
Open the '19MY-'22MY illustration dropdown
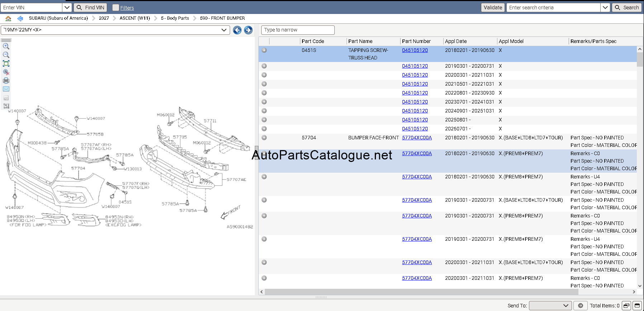tap(115, 30)
